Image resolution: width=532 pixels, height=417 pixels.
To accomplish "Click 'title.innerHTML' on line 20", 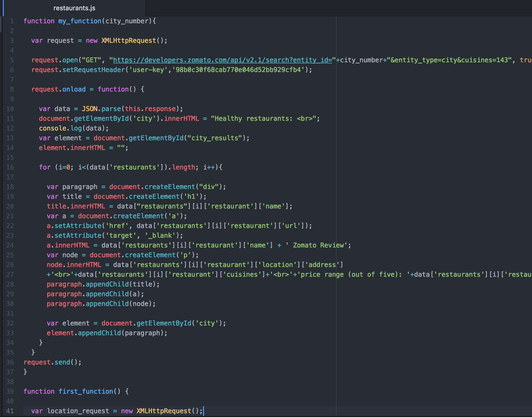I will tap(76, 206).
